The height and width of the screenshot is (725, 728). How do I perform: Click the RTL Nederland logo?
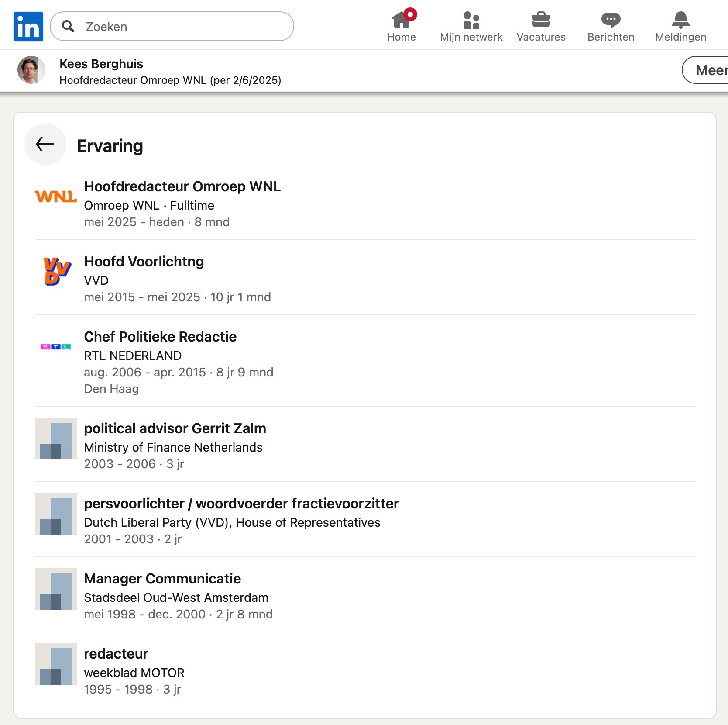tap(56, 347)
